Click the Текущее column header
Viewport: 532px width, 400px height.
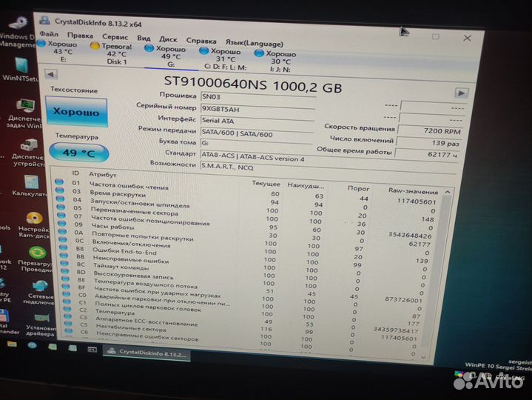pos(266,184)
